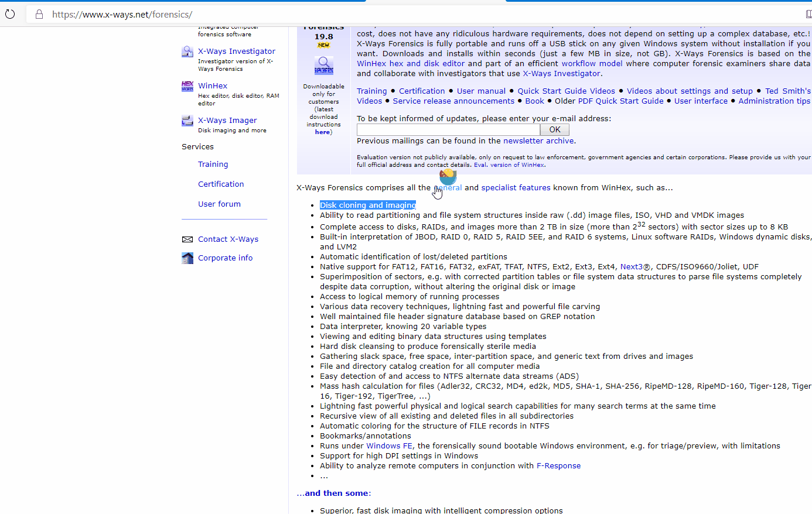Open the F-Response link
812x514 pixels.
point(558,466)
